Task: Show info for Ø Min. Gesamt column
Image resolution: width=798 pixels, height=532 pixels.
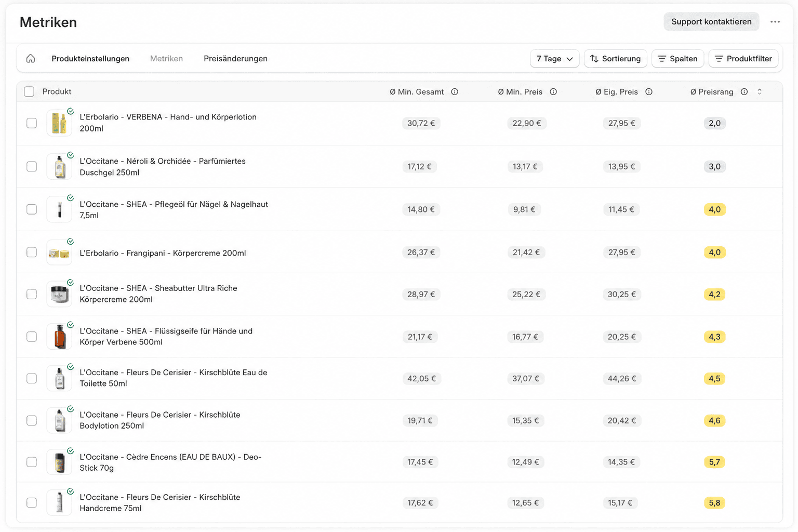Action: tap(455, 92)
